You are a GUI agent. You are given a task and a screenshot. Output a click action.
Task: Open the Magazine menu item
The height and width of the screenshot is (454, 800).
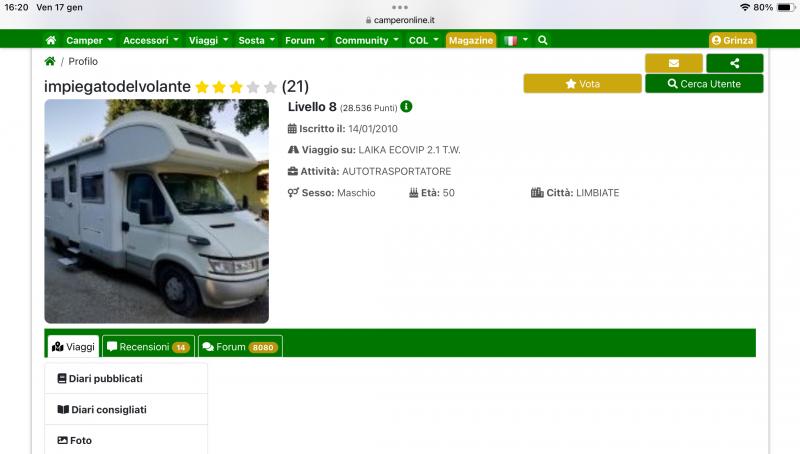pos(471,40)
